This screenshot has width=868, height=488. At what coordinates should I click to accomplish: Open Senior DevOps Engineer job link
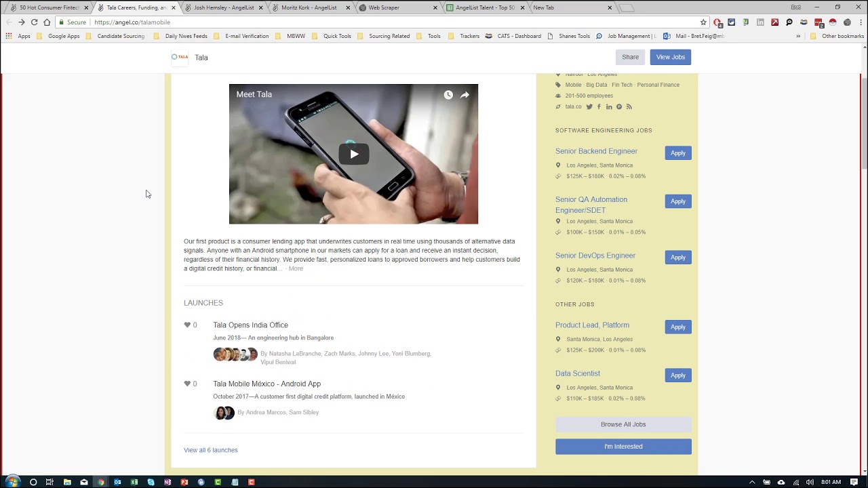click(595, 256)
